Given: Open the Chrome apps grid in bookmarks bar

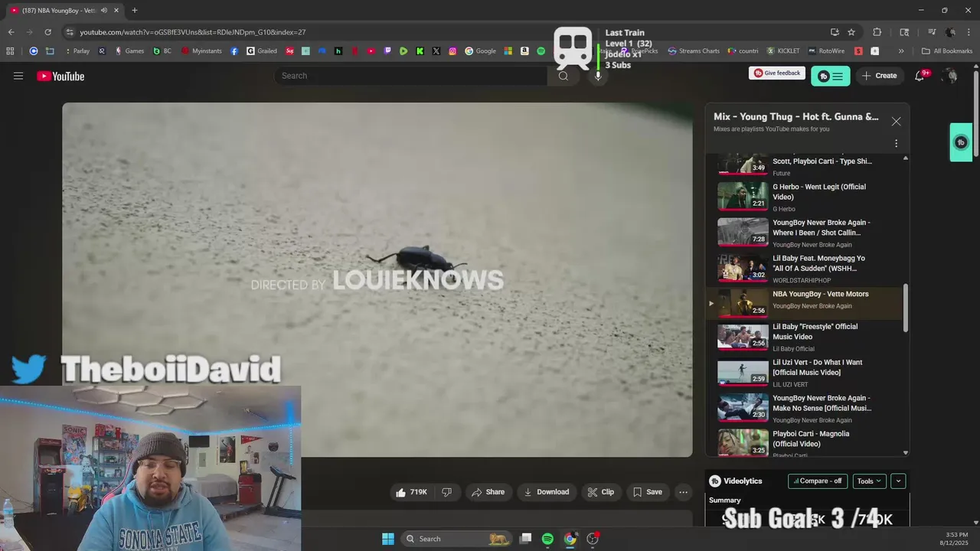Looking at the screenshot, I should [x=10, y=51].
